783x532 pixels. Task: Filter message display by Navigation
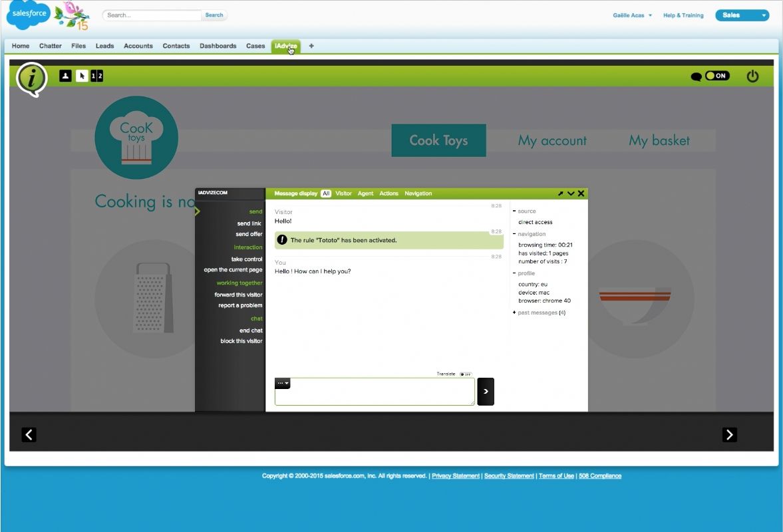[x=418, y=194]
